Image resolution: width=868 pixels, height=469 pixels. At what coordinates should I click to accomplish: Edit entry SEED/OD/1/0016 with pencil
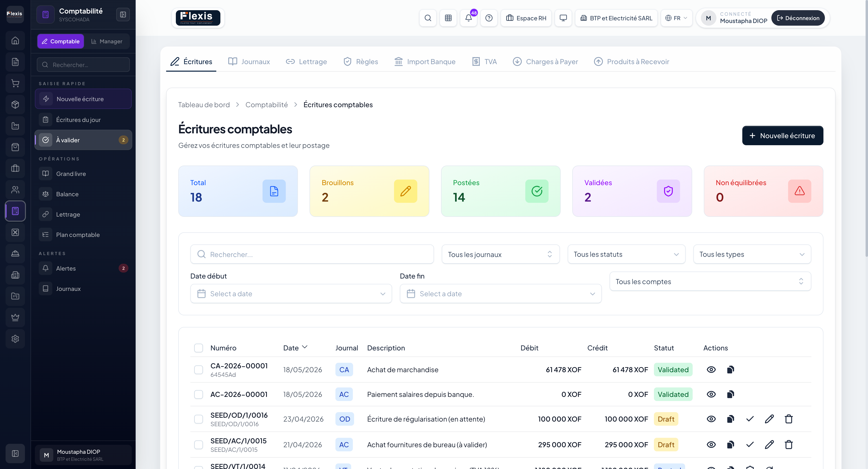point(769,419)
